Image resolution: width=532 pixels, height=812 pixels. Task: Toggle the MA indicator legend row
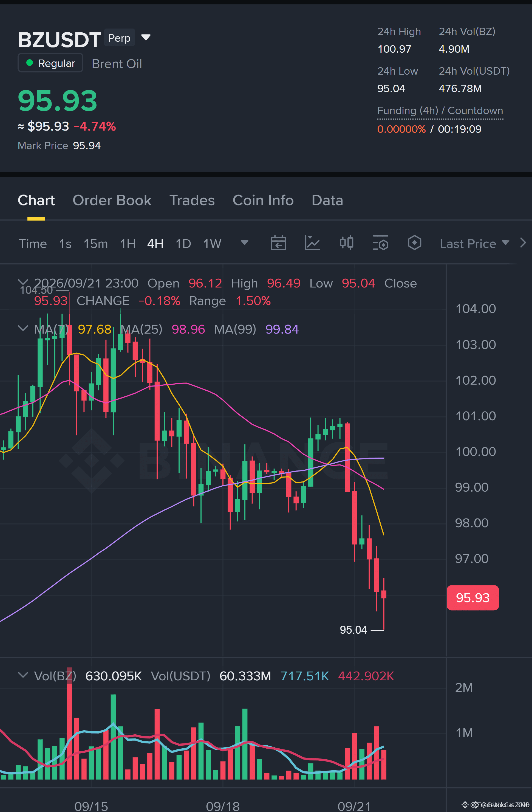(x=23, y=329)
